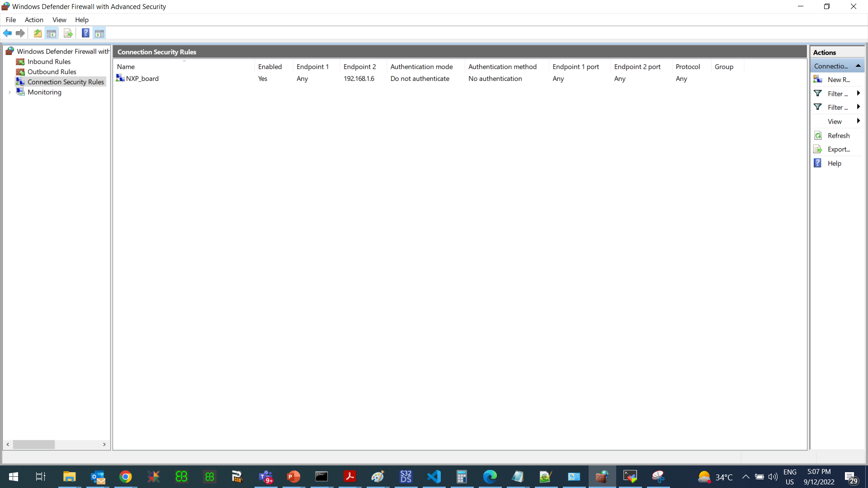This screenshot has height=488, width=868.
Task: Click the tree pane horizontal scrollbar thumb
Action: click(x=34, y=445)
